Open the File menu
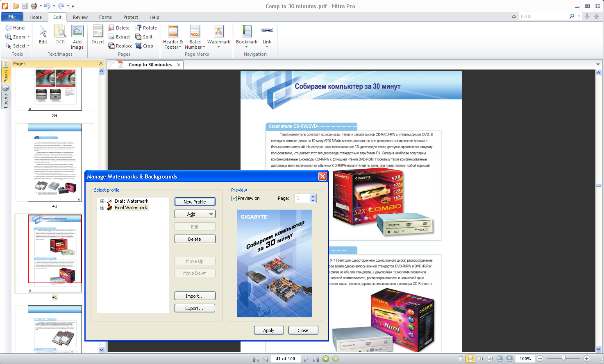This screenshot has width=604, height=364. pyautogui.click(x=12, y=17)
